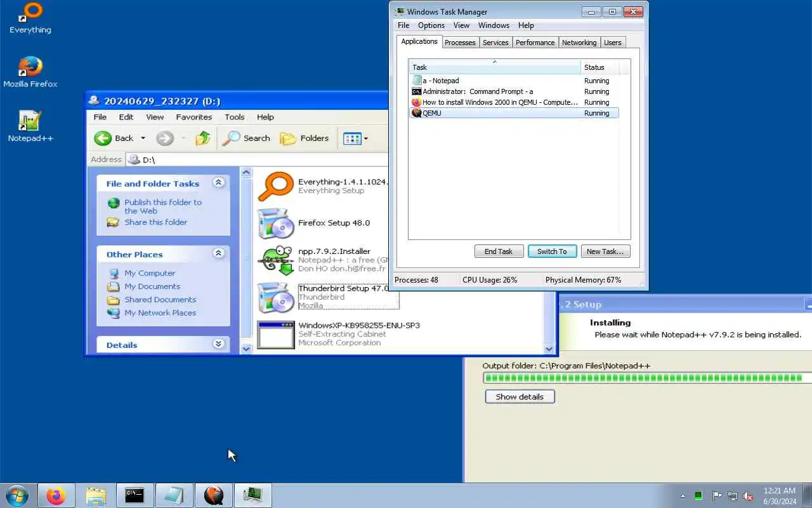Collapse the File and Folder Tasks panel
Screen dimensions: 812x508
click(219, 183)
